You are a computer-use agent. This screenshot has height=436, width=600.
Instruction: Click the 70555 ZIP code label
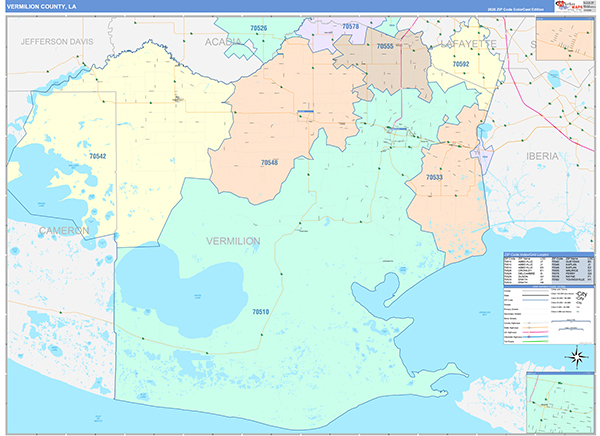click(x=386, y=46)
